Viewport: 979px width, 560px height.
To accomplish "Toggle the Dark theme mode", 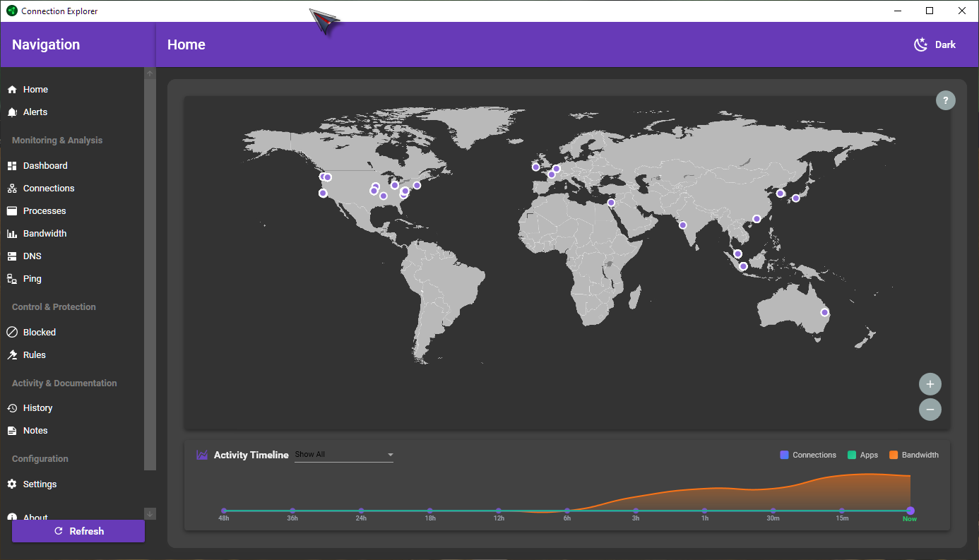I will point(935,44).
